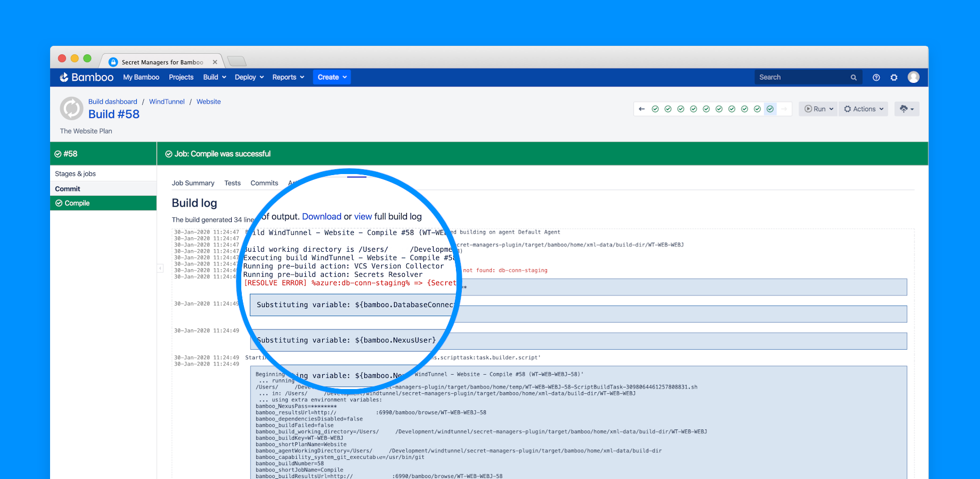Open the help question mark icon
Image resolution: width=980 pixels, height=479 pixels.
[876, 77]
